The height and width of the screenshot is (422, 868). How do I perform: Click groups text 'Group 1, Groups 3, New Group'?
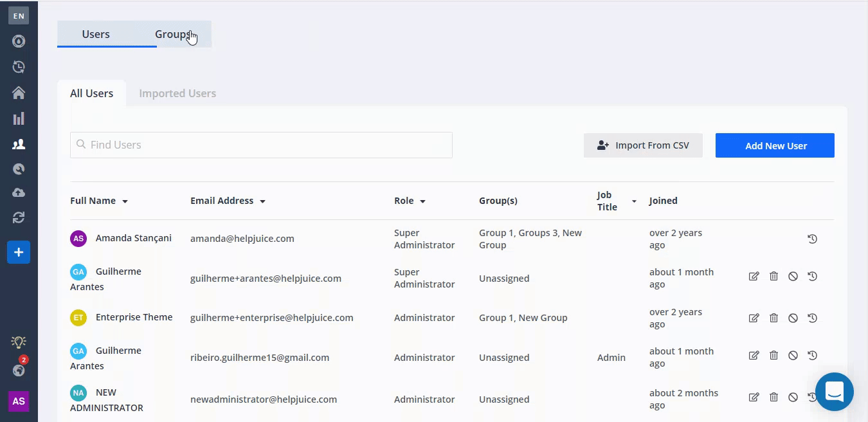pos(530,239)
